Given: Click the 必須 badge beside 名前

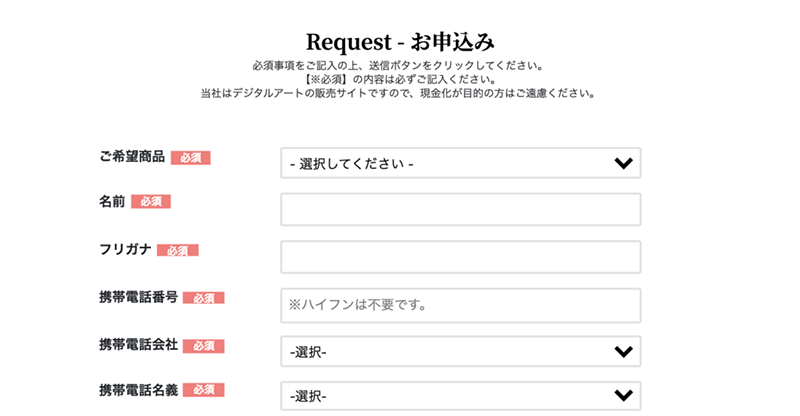Looking at the screenshot, I should coord(150,202).
